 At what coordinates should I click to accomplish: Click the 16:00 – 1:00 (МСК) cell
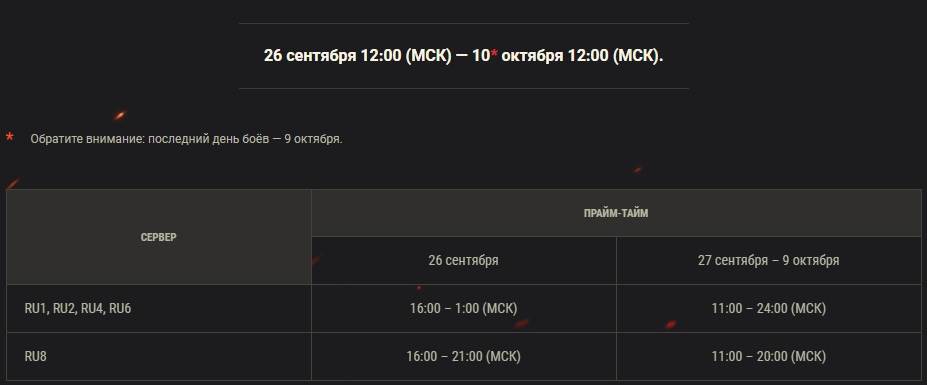click(x=464, y=309)
